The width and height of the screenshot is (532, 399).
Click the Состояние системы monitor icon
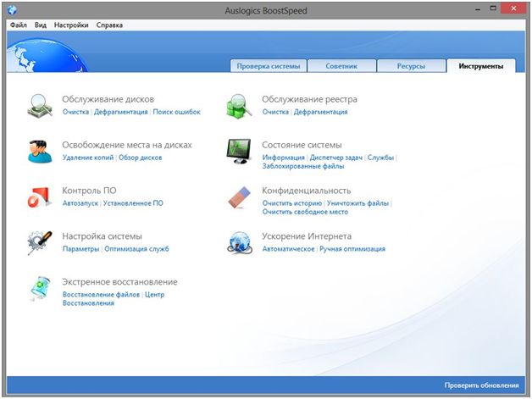click(x=238, y=151)
